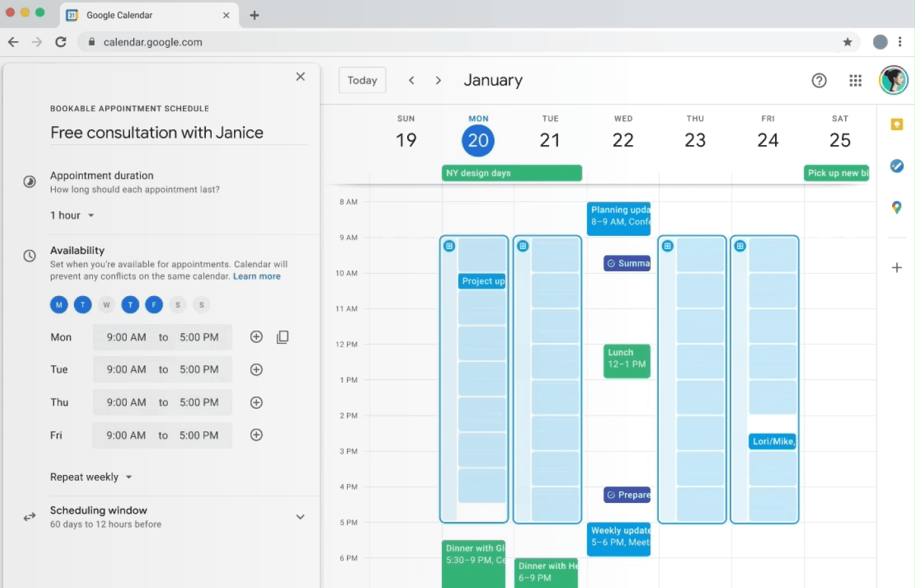
Task: Toggle Wednesday availability day circle
Action: pyautogui.click(x=107, y=304)
